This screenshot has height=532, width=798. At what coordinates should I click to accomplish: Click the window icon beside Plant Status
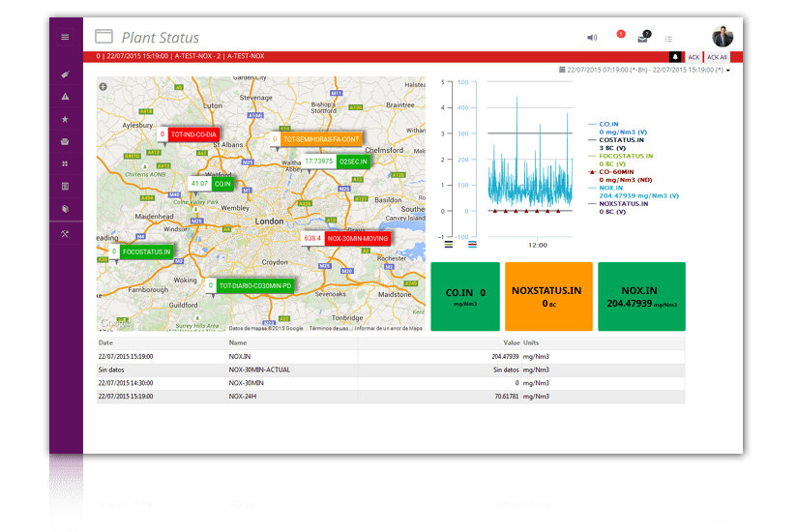pos(103,36)
